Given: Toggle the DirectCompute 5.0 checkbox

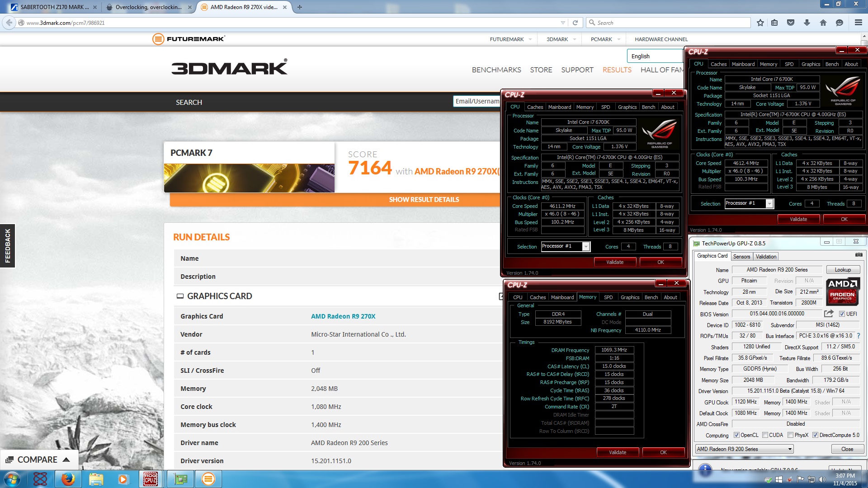Looking at the screenshot, I should point(816,435).
